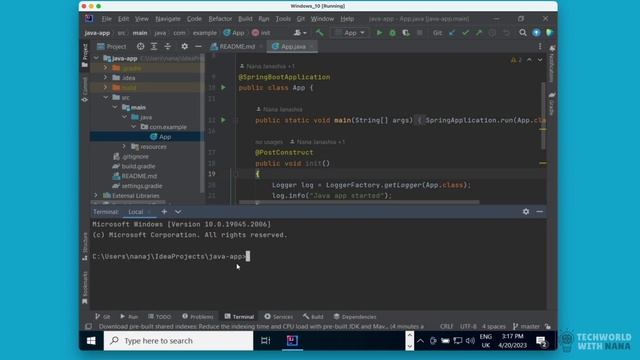The height and width of the screenshot is (360, 640).
Task: Select the App.java editor tab
Action: (x=293, y=47)
